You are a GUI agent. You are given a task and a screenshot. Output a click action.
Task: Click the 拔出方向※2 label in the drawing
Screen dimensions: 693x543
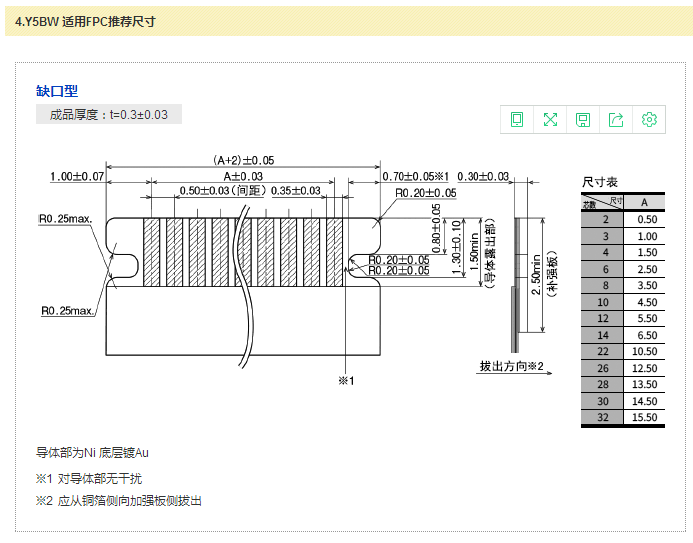tap(511, 367)
